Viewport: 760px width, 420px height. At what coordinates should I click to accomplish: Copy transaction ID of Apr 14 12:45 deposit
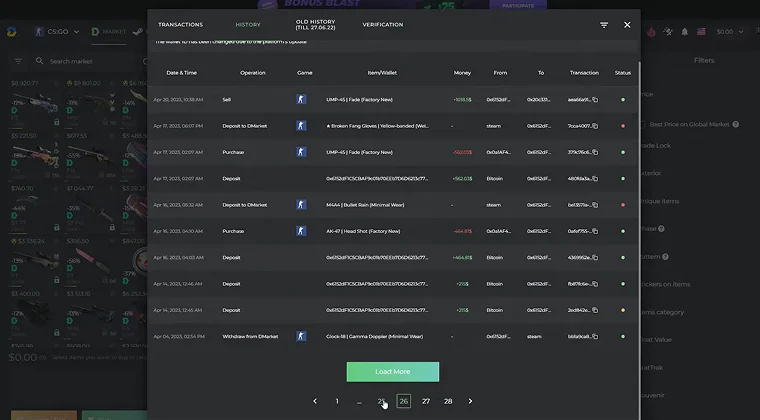(x=595, y=310)
